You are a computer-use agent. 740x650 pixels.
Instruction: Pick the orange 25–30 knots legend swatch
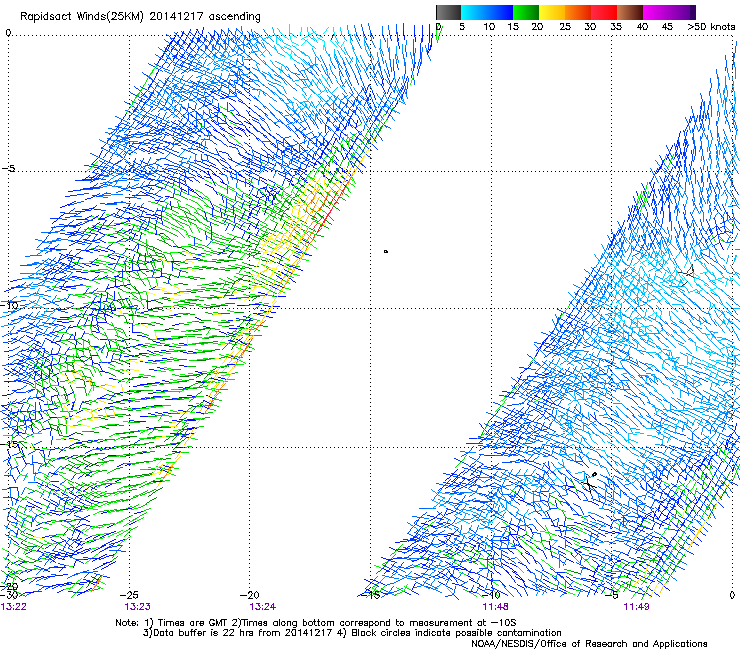[x=578, y=12]
